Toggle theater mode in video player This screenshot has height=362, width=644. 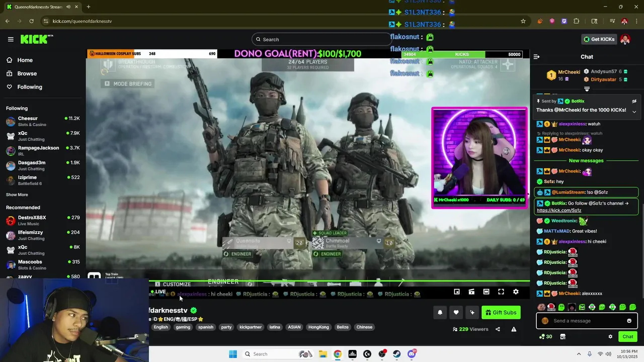pyautogui.click(x=486, y=292)
